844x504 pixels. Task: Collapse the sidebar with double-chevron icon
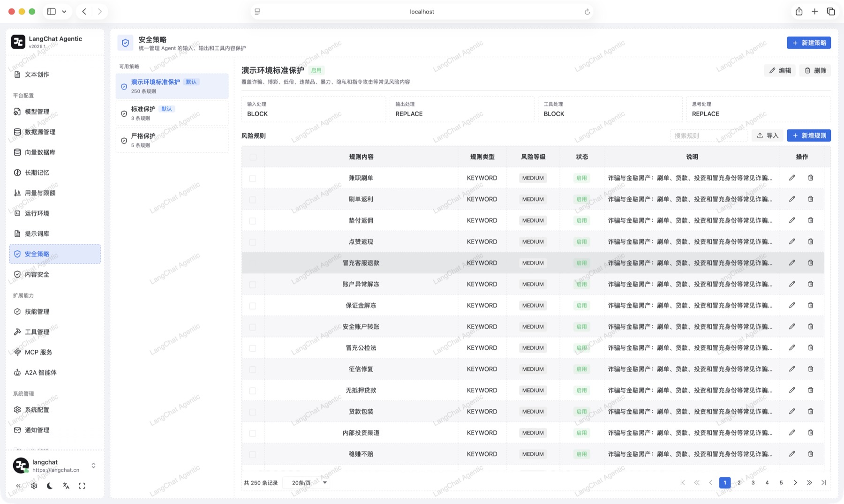coord(18,486)
